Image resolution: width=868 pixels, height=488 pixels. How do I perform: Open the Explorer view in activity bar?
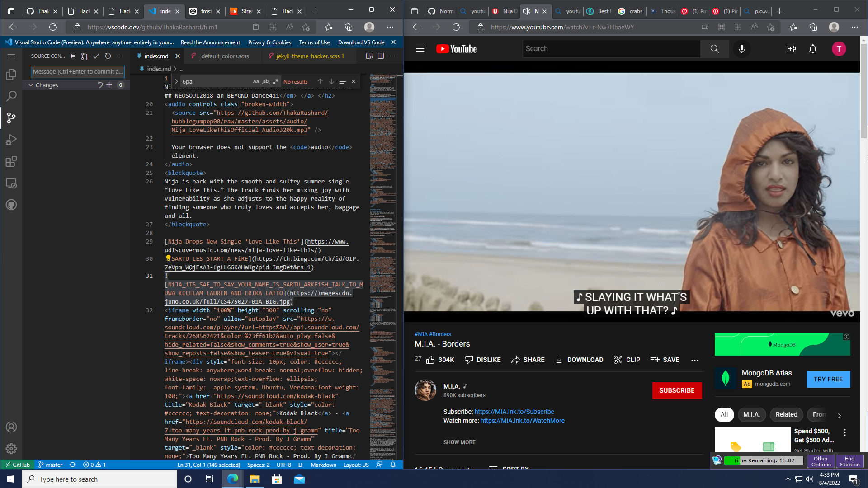pos(11,75)
